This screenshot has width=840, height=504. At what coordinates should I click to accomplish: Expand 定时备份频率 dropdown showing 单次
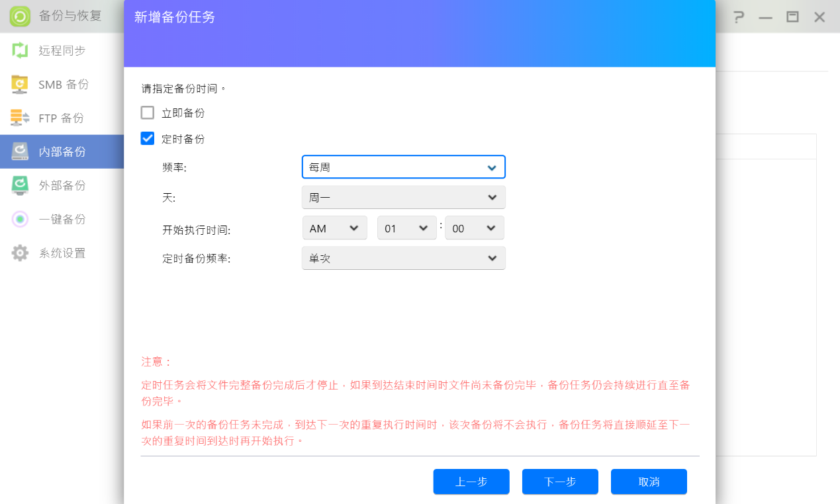403,258
